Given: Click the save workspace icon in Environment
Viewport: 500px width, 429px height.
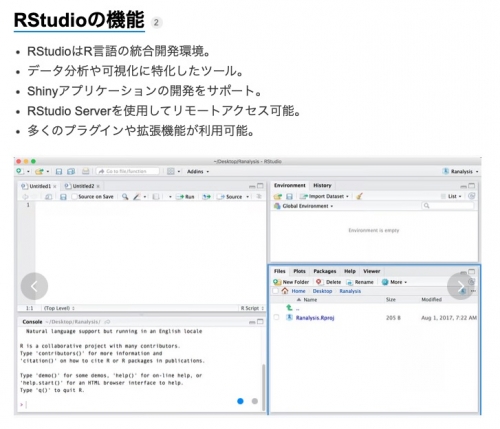Looking at the screenshot, I should click(x=289, y=196).
